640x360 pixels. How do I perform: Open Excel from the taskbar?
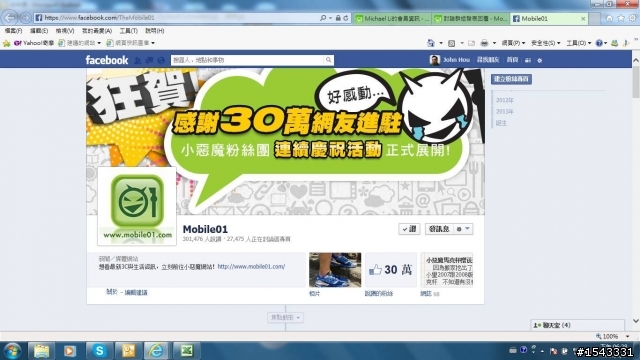coord(187,351)
